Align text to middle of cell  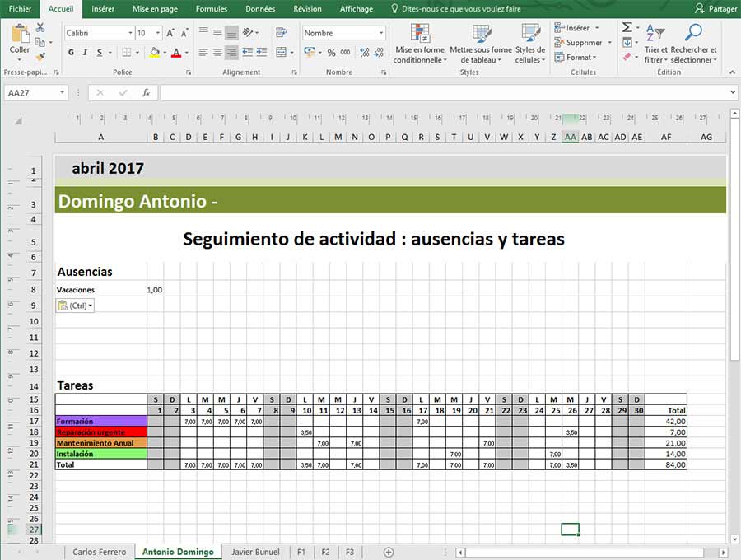[x=217, y=32]
